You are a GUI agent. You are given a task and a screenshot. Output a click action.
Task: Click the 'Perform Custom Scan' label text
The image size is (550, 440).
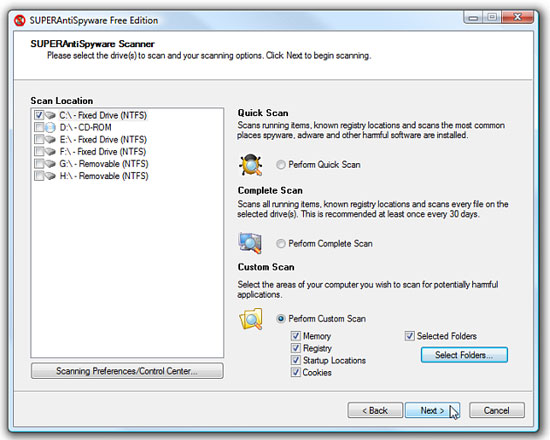coord(327,319)
